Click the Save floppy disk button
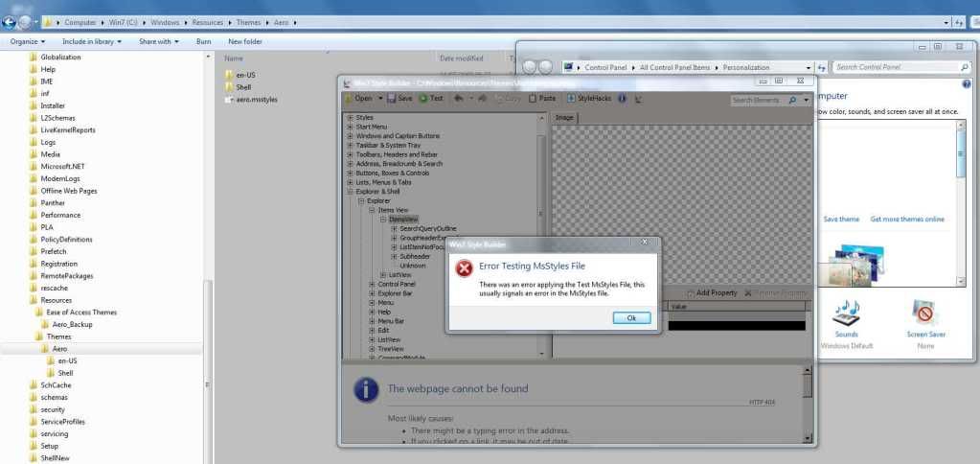Image resolution: width=980 pixels, height=464 pixels. [399, 98]
